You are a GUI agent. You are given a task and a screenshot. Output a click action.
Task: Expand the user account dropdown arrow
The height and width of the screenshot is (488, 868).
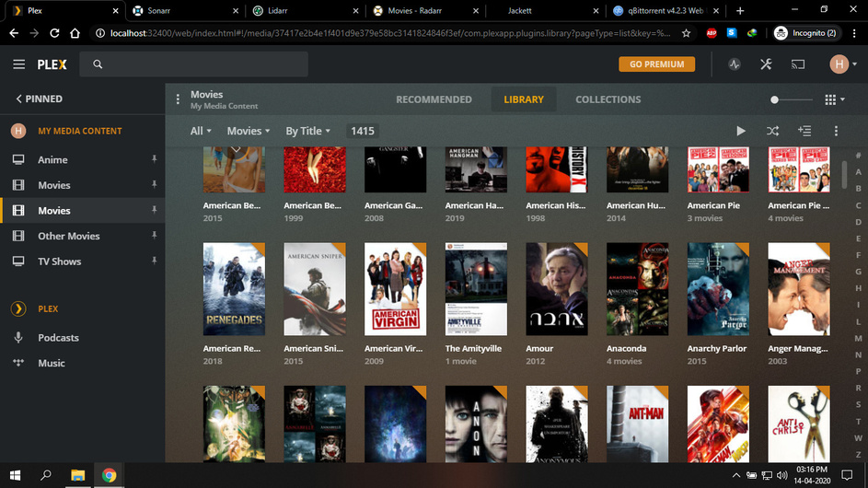click(855, 64)
